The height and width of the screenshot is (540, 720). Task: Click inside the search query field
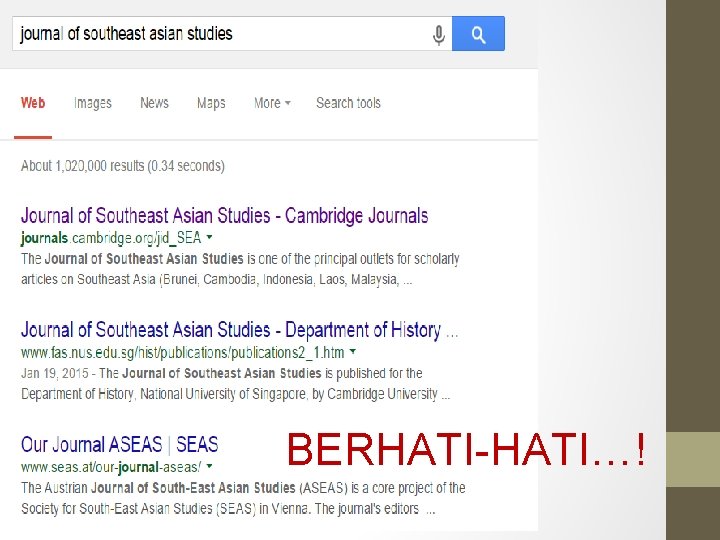click(x=220, y=34)
